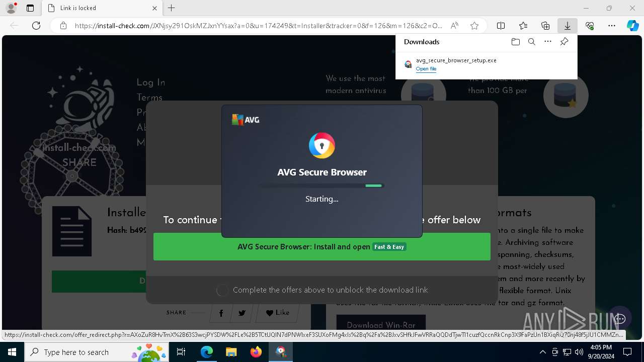
Task: Open downloads folder icon in panel
Action: 515,42
